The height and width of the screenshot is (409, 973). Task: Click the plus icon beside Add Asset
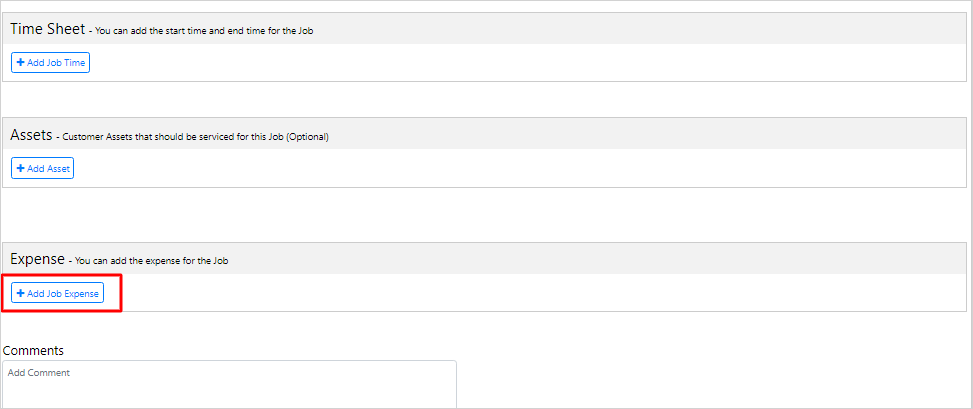tap(20, 168)
